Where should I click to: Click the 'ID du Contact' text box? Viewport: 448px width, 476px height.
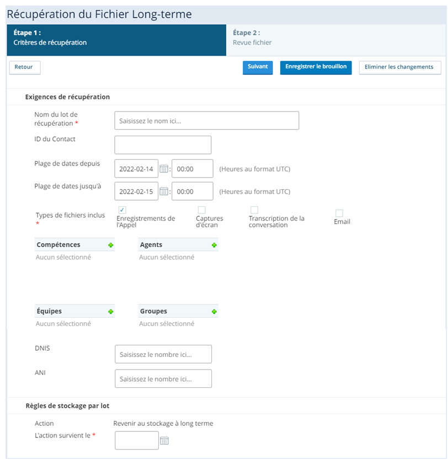pos(163,145)
